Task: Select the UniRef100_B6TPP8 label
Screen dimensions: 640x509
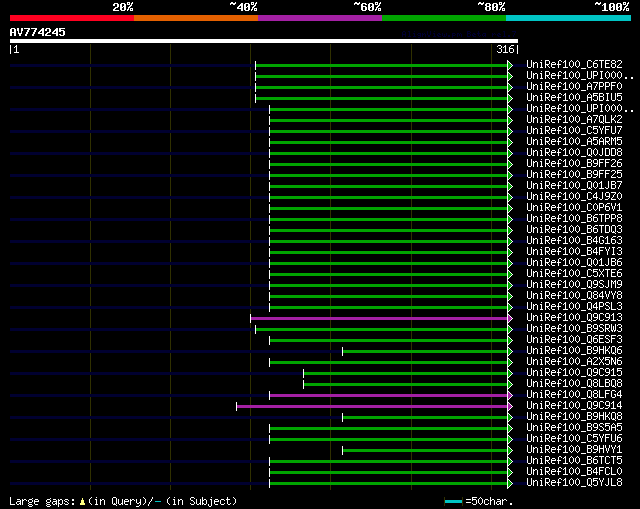Action: click(574, 219)
